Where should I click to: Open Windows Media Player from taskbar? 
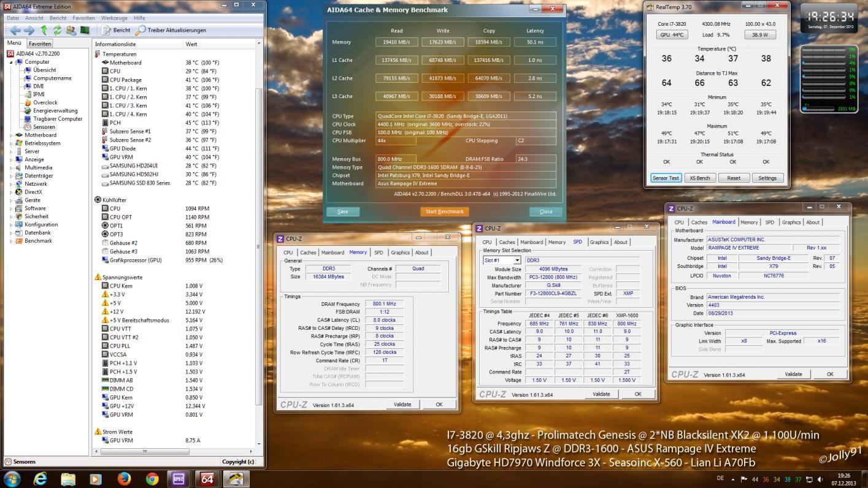95,478
